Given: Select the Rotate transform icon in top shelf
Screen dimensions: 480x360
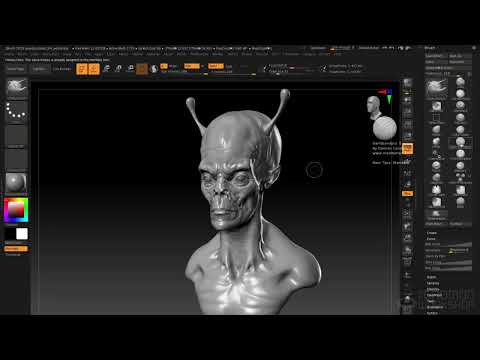Looking at the screenshot, I should pyautogui.click(x=130, y=69).
